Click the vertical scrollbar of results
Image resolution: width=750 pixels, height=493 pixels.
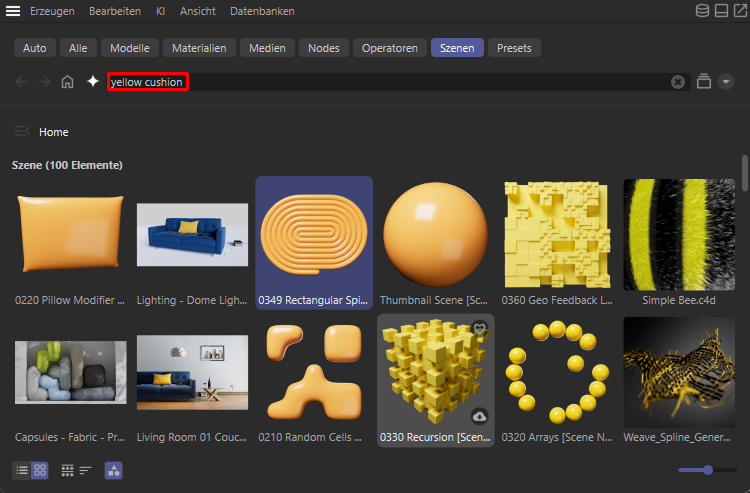point(745,173)
